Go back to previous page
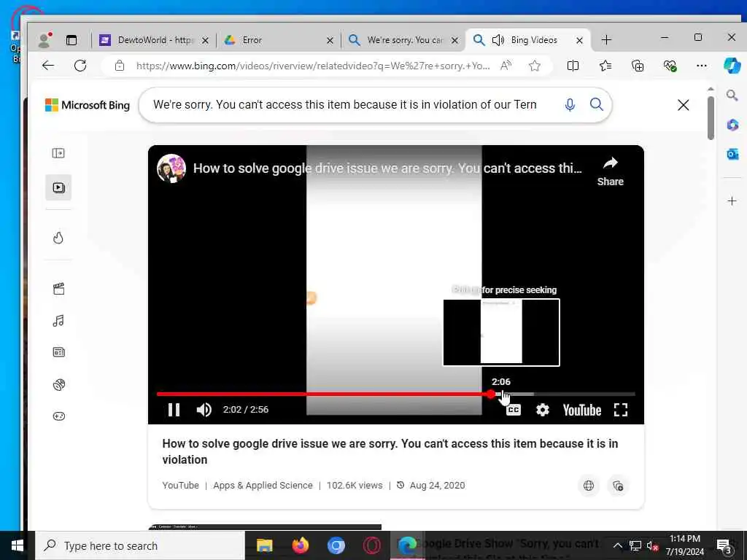 pos(48,66)
